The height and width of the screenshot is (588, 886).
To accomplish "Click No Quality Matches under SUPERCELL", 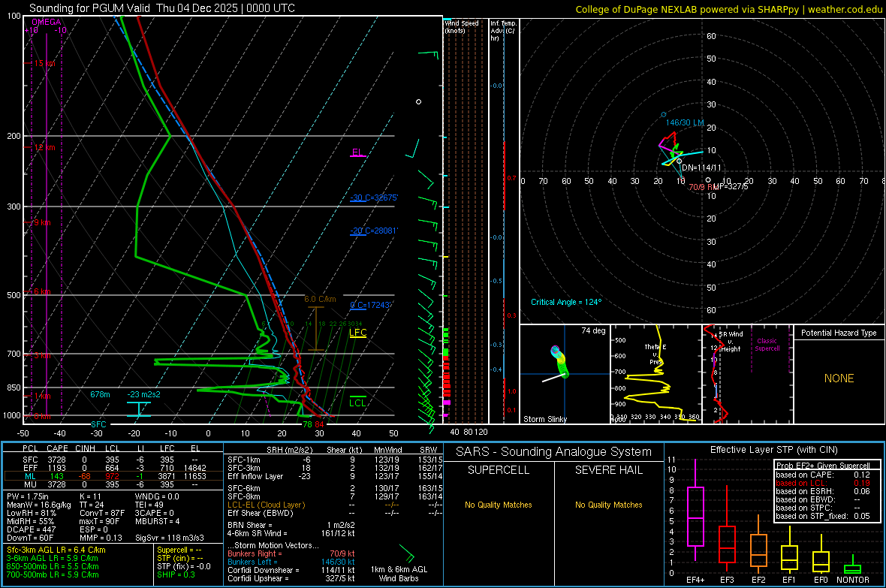I will 499,505.
